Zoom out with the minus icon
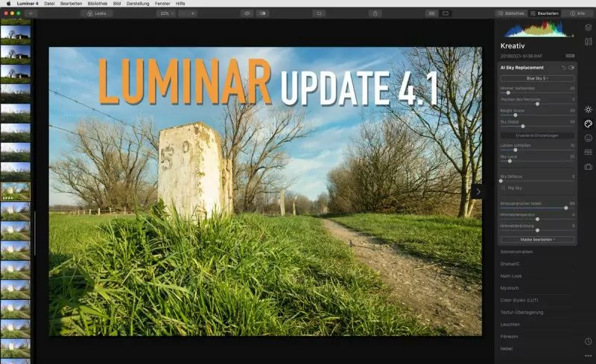This screenshot has width=596, height=364. click(x=183, y=13)
